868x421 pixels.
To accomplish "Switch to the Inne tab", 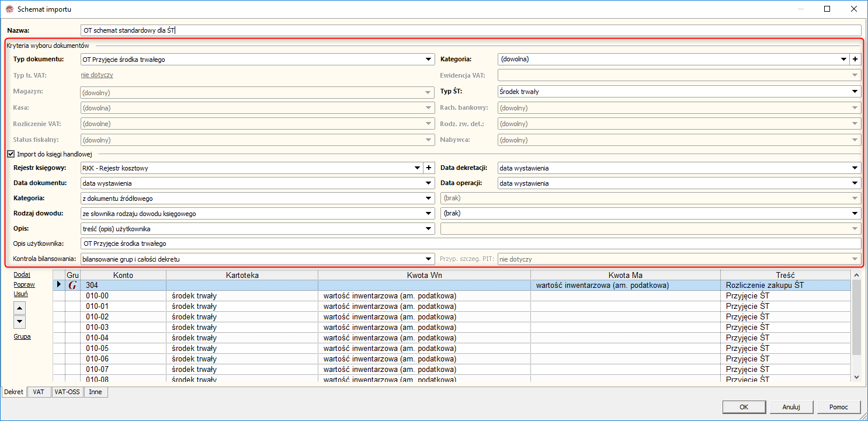I will 95,392.
